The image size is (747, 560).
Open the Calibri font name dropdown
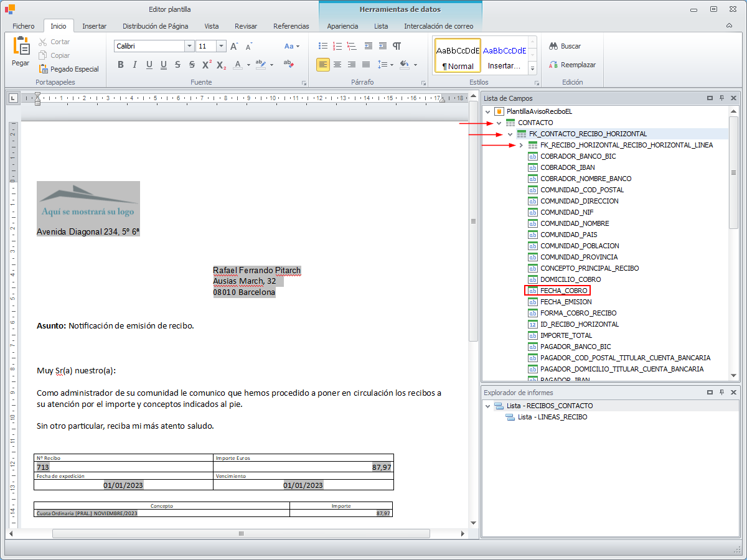tap(189, 46)
